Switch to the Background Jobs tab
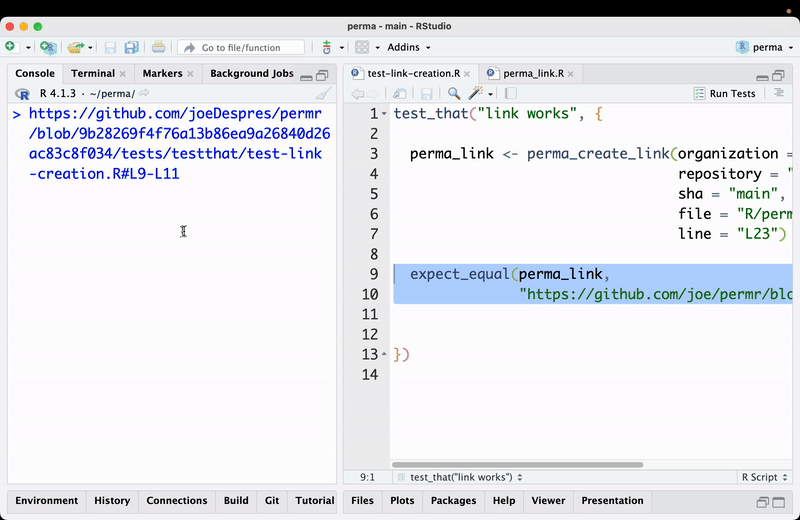800x520 pixels. [252, 73]
